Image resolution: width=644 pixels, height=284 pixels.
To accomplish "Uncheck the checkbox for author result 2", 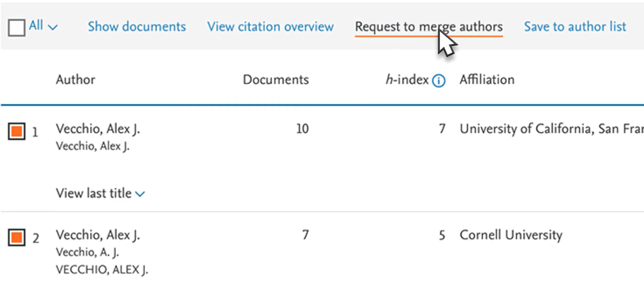I will pos(17,238).
